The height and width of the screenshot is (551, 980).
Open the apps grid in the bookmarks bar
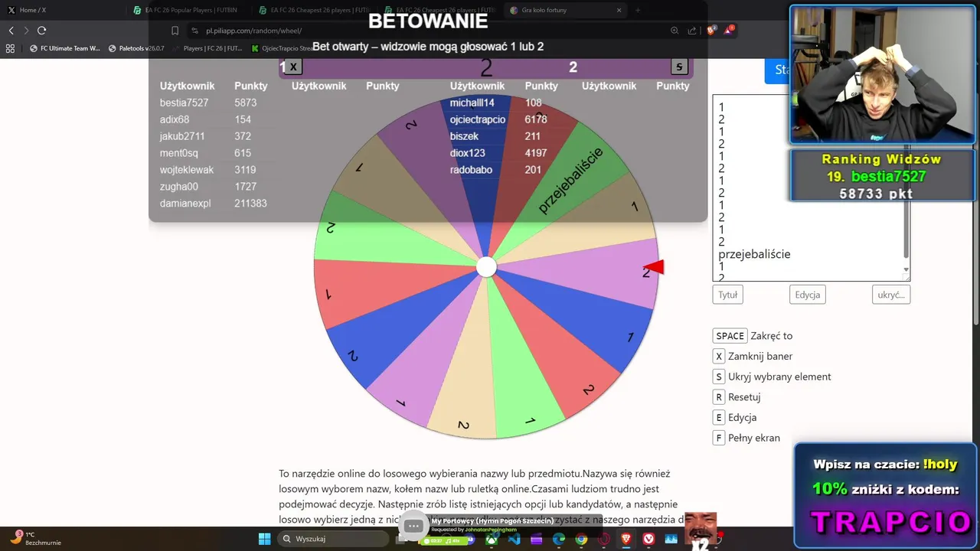point(11,48)
